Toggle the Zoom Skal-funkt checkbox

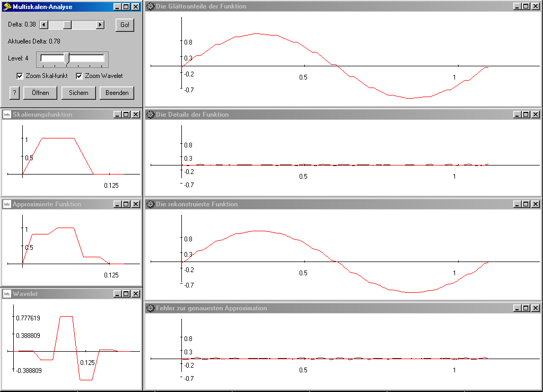pos(20,76)
